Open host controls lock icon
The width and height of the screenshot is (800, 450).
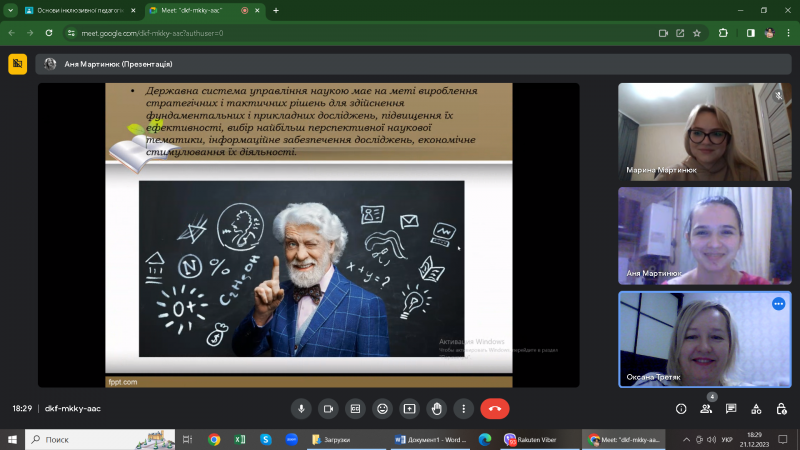(780, 408)
